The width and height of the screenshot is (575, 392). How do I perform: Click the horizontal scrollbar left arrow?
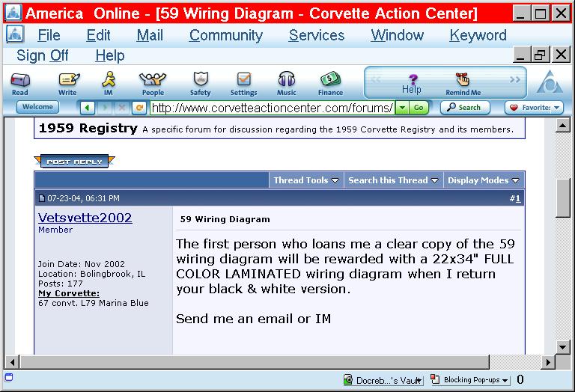coord(12,362)
